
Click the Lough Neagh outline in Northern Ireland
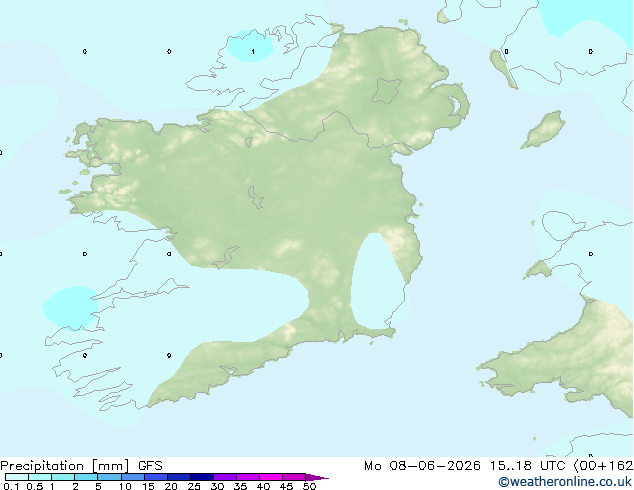pos(386,91)
